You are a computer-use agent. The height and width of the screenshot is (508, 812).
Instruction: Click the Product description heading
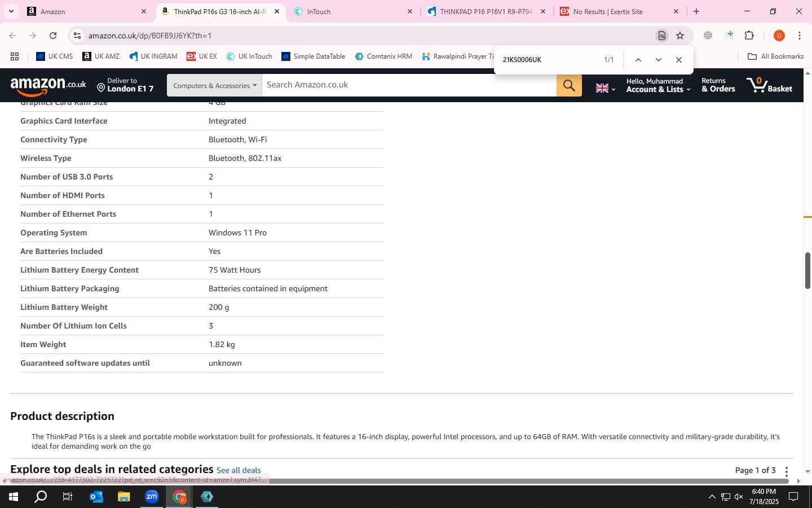(x=62, y=416)
